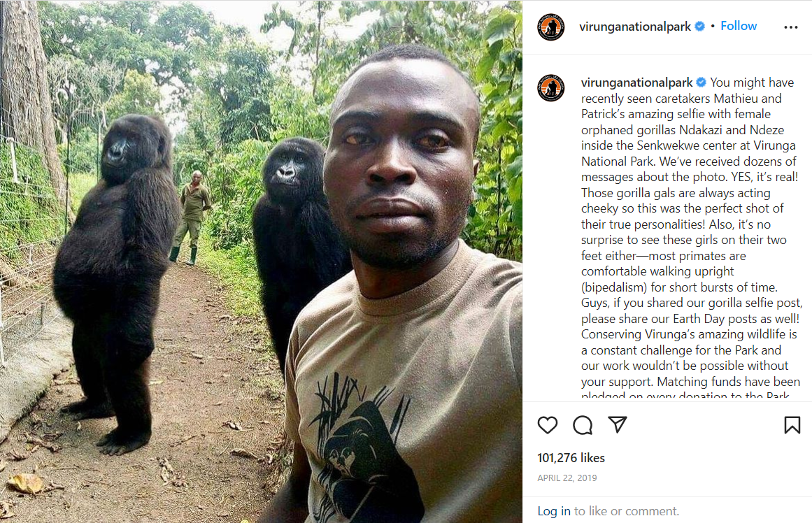The width and height of the screenshot is (812, 523).
Task: Click the Log in link
Action: 554,511
